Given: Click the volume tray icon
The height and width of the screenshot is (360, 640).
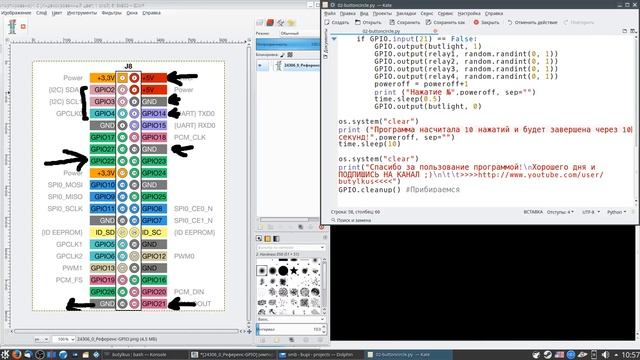Looking at the screenshot, I should coord(605,355).
